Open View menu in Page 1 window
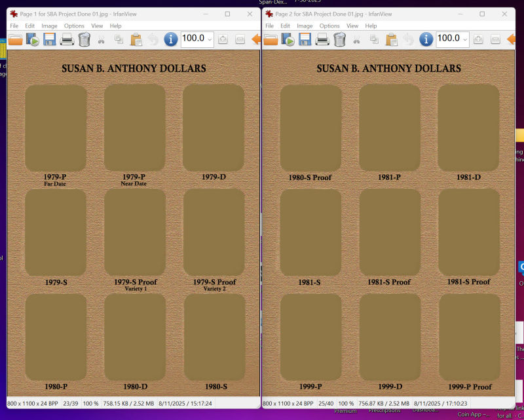This screenshot has width=524, height=420. [97, 26]
